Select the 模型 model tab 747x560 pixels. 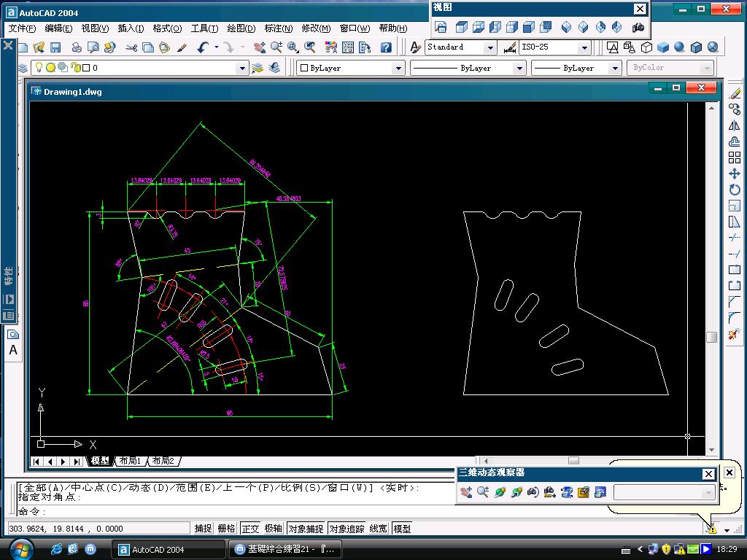[100, 461]
